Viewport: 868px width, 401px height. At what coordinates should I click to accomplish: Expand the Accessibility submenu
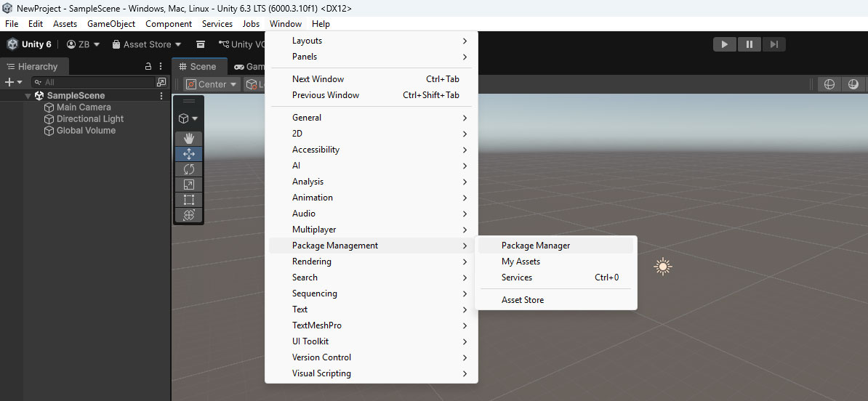point(371,150)
